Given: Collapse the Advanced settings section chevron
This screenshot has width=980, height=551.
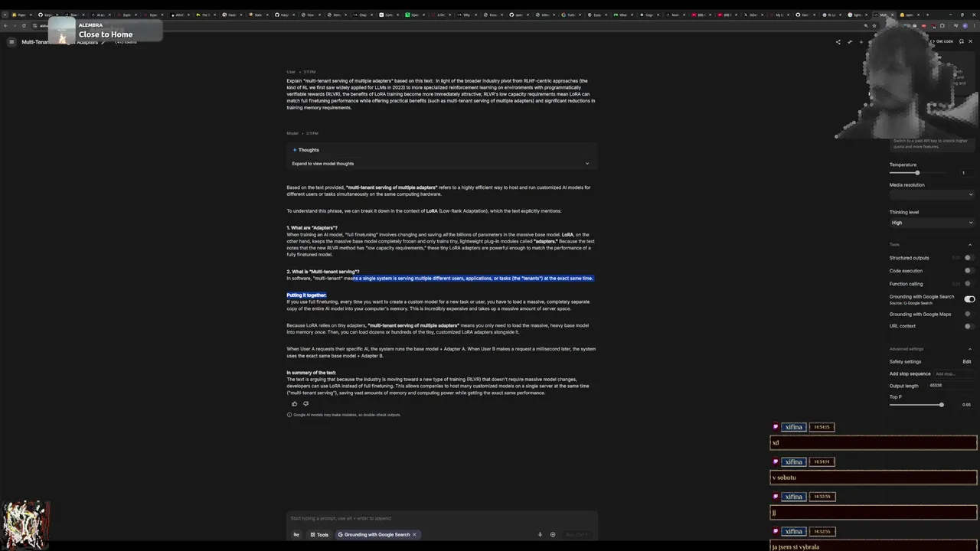Looking at the screenshot, I should (x=970, y=349).
